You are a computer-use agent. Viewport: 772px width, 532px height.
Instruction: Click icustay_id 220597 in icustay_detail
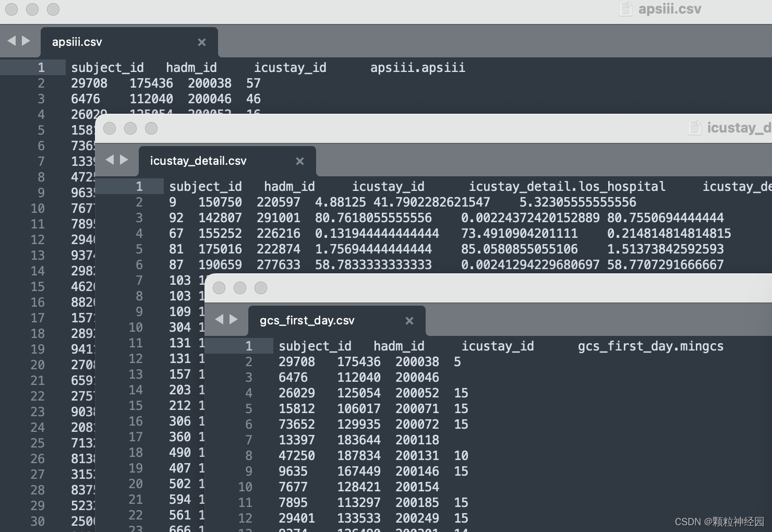[x=279, y=202]
